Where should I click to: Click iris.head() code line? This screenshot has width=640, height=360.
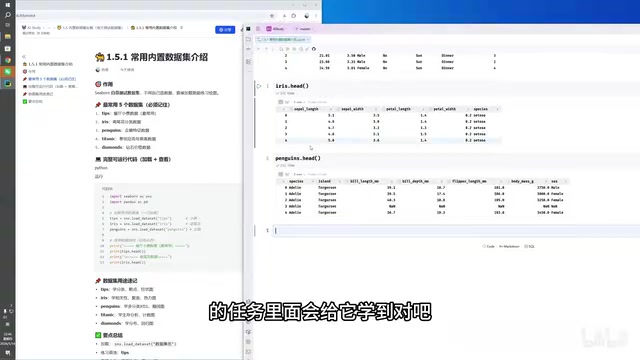click(292, 86)
